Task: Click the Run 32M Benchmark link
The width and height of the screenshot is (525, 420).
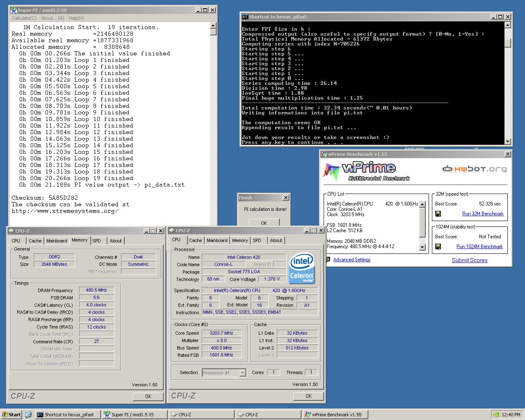Action: point(483,214)
